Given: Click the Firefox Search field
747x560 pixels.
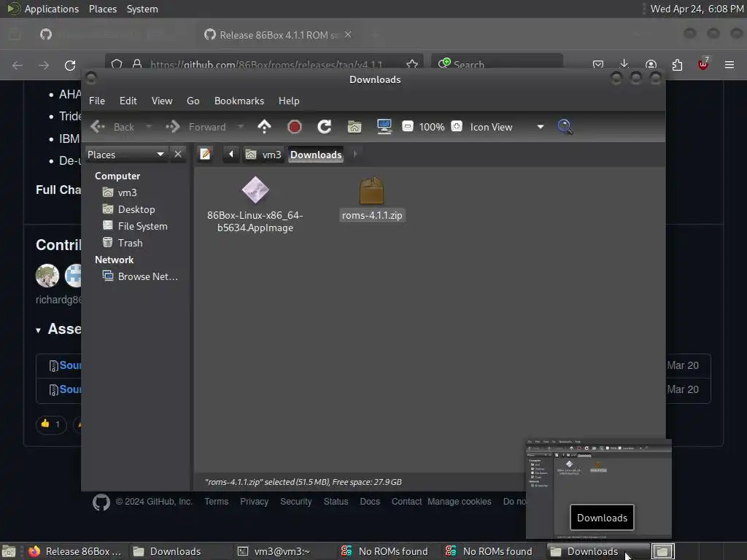Looking at the screenshot, I should pos(497,64).
